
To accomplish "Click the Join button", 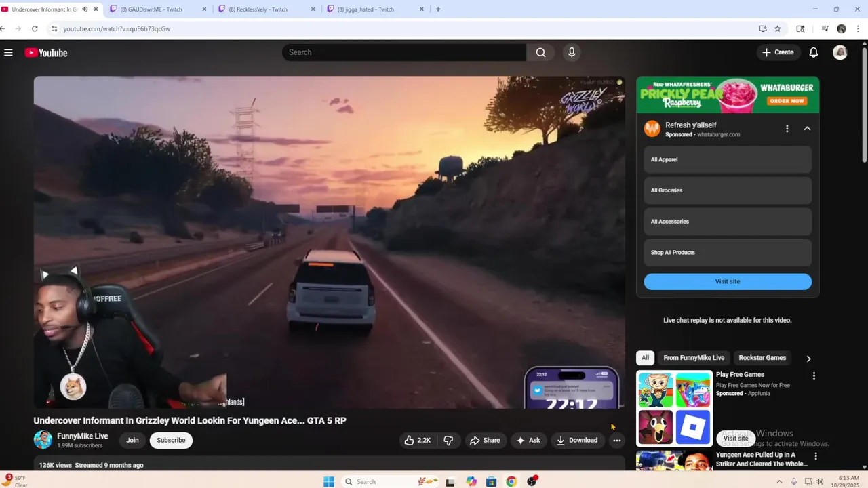I will (132, 440).
